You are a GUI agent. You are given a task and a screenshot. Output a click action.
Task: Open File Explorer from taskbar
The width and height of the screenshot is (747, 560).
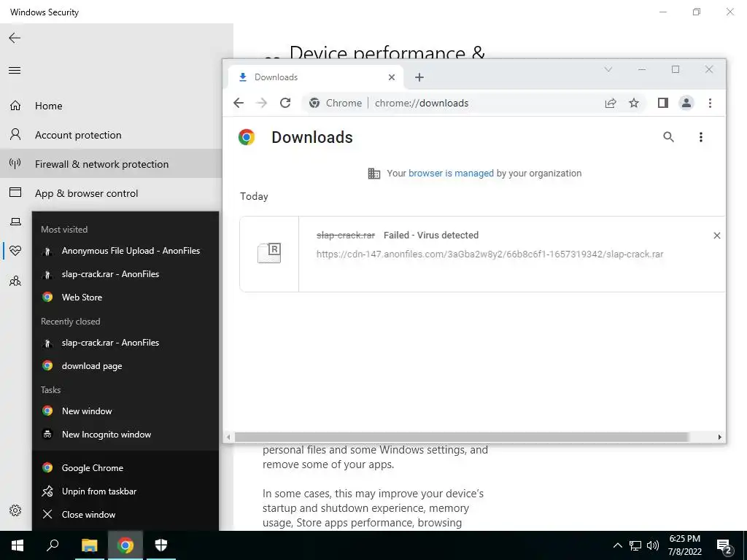[89, 545]
